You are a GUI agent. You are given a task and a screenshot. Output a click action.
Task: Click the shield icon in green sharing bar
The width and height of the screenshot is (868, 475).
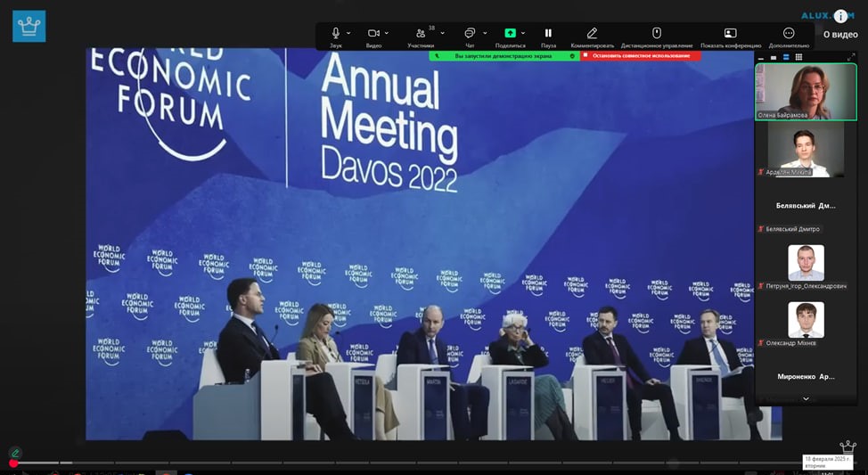[572, 56]
